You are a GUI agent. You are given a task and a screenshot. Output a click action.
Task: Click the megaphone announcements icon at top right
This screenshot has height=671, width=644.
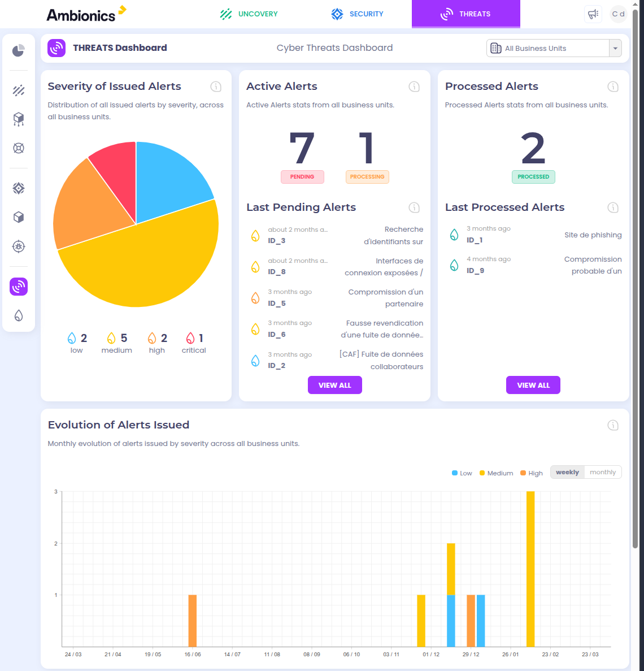click(x=593, y=14)
